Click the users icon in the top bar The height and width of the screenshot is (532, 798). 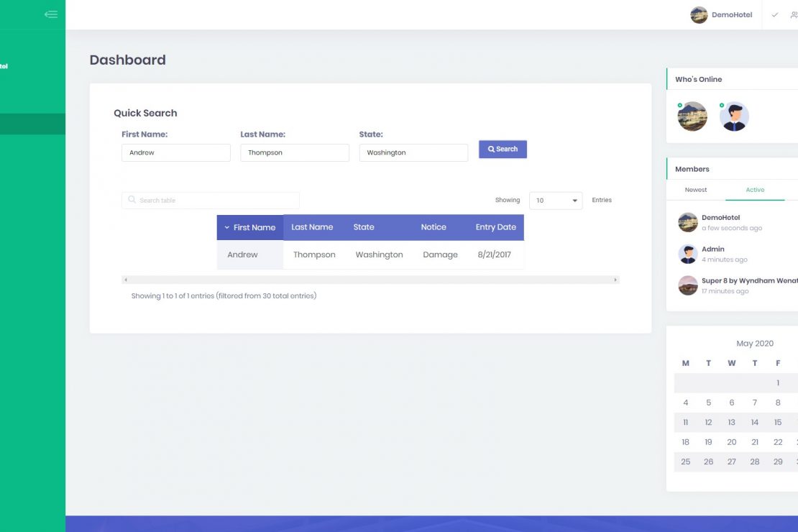pyautogui.click(x=793, y=15)
